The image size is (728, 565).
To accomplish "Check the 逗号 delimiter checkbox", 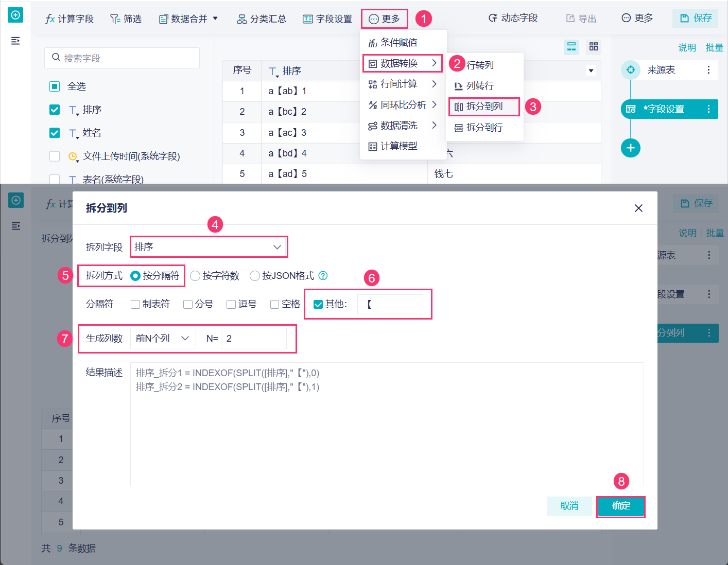I will click(x=231, y=304).
